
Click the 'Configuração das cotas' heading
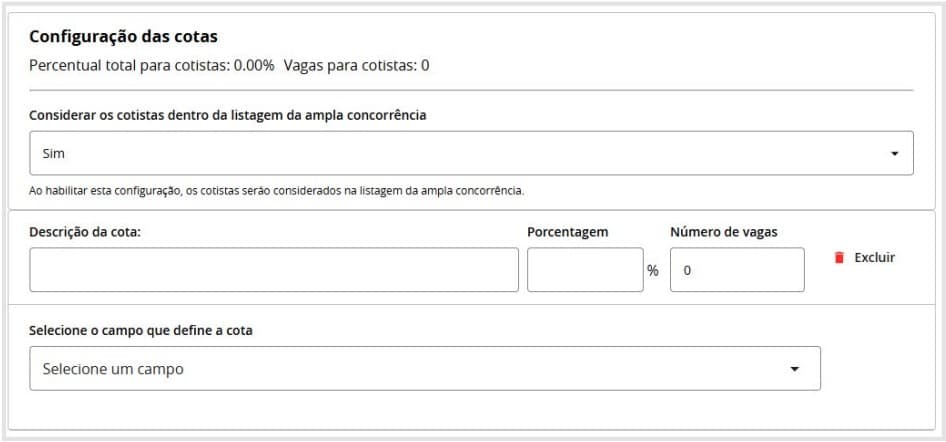tap(123, 37)
